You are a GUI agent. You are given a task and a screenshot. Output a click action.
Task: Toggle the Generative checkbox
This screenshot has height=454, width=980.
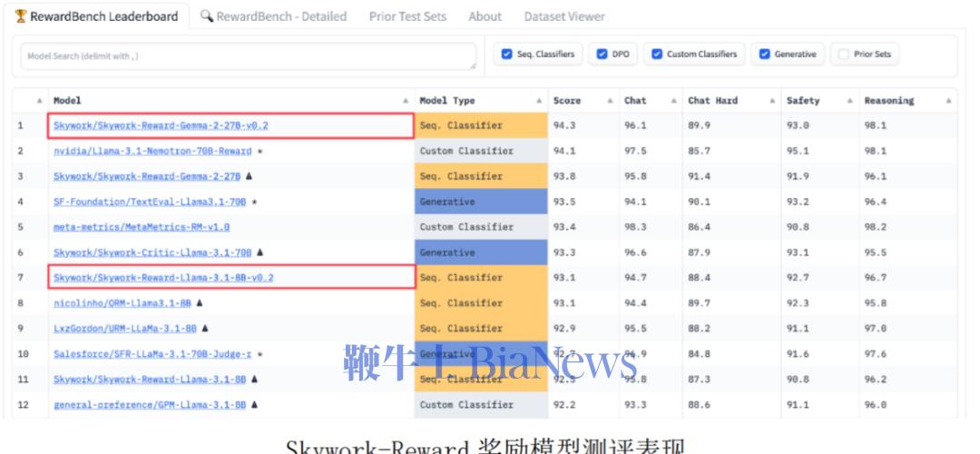click(x=764, y=54)
